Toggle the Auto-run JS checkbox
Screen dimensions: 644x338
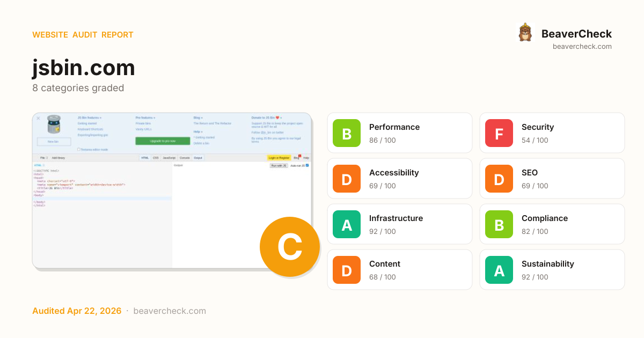[x=307, y=166]
